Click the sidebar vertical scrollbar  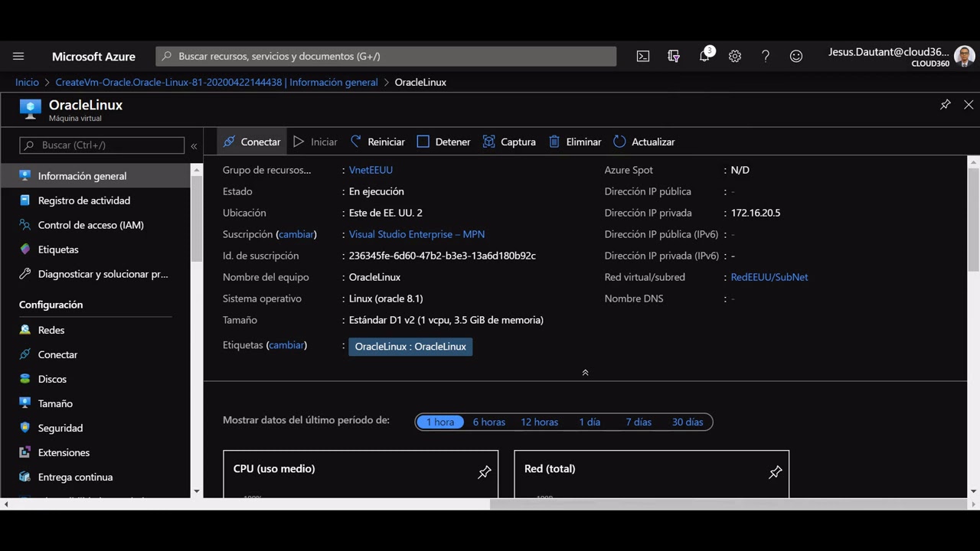point(197,218)
